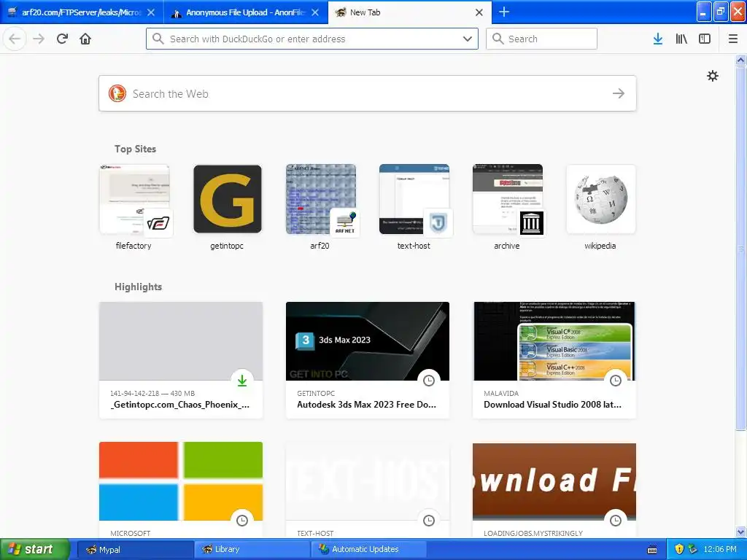Open the LOADINGJOBS.MYSTRIKINGLY highlight card
This screenshot has height=560, width=747.
tap(554, 489)
